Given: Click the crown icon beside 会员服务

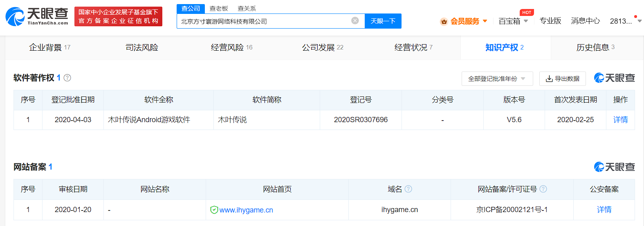Looking at the screenshot, I should tap(444, 22).
